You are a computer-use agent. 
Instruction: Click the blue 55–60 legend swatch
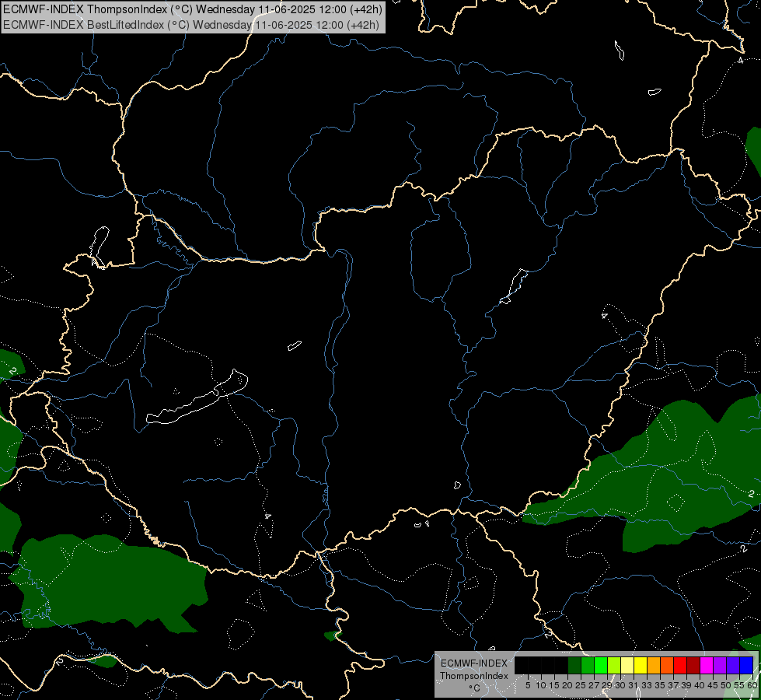pyautogui.click(x=746, y=665)
